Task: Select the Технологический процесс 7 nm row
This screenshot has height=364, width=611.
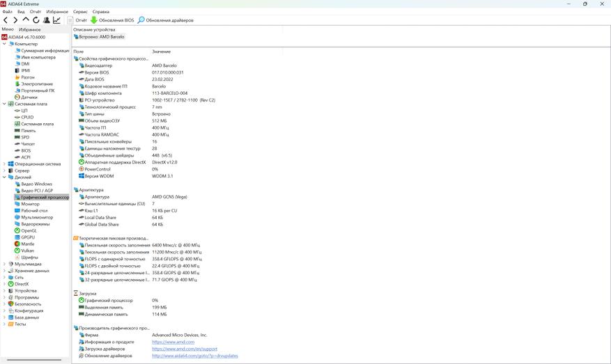Action: point(121,107)
